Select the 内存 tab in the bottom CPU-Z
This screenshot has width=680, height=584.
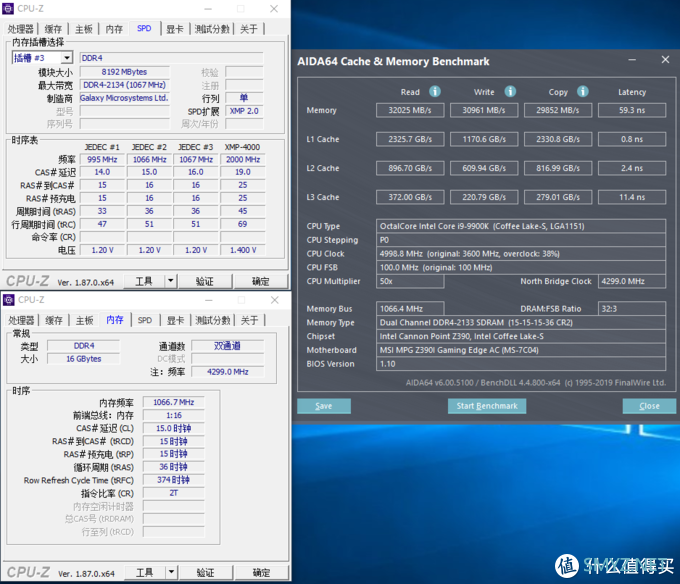(115, 320)
